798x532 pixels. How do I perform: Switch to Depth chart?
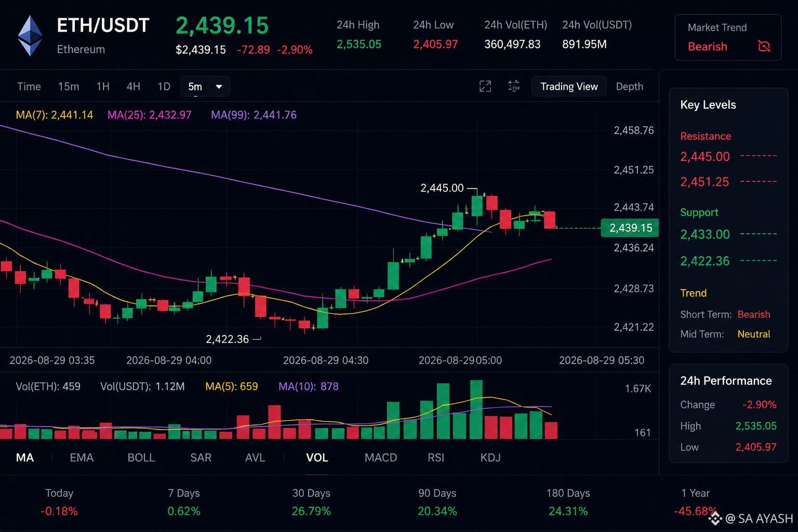[x=629, y=86]
